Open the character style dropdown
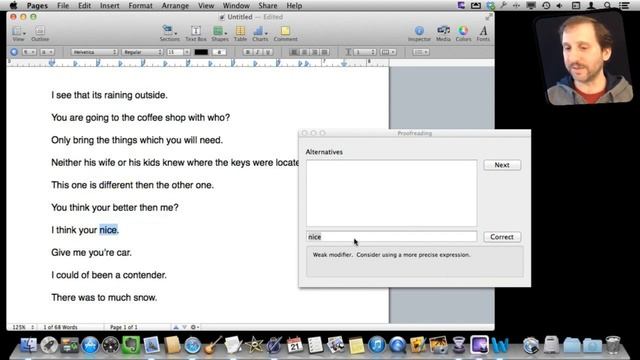Image resolution: width=640 pixels, height=360 pixels. click(47, 52)
